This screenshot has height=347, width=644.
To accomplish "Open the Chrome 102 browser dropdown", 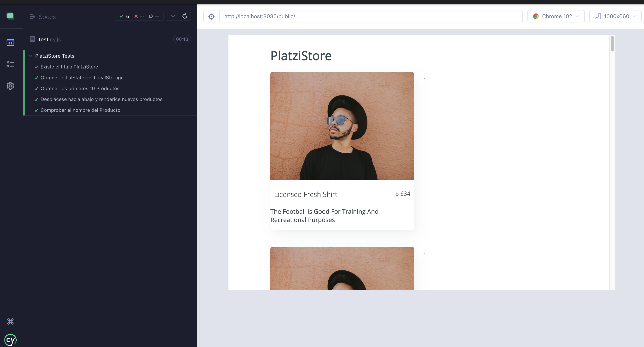I will click(556, 16).
